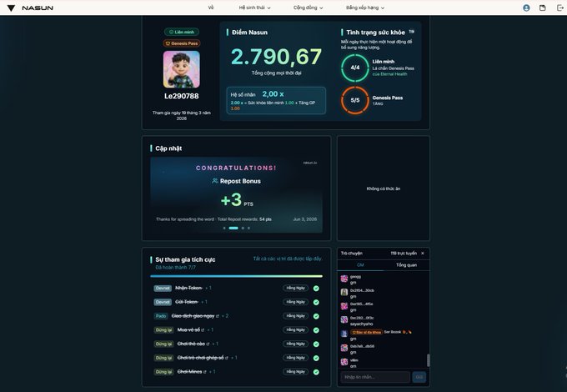Open the Về menu item
567x392 pixels.
tap(211, 8)
